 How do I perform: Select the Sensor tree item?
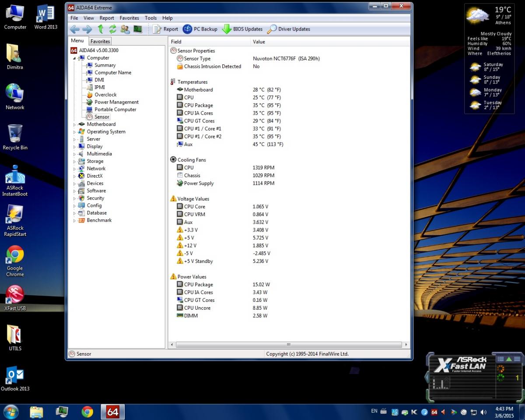[x=102, y=117]
